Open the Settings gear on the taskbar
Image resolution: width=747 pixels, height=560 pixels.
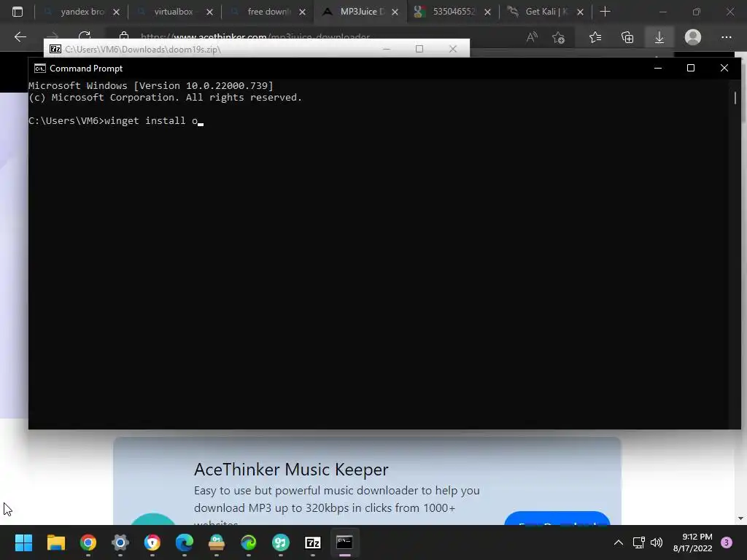tap(120, 542)
